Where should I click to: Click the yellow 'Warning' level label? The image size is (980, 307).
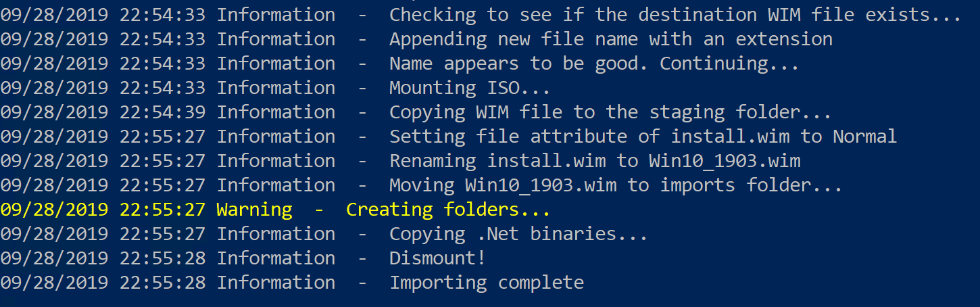coord(254,210)
